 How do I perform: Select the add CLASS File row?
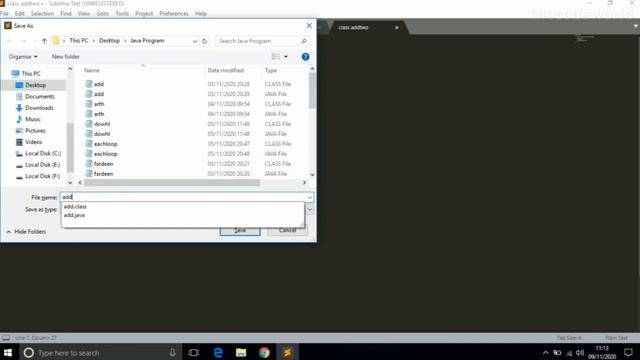(x=196, y=84)
